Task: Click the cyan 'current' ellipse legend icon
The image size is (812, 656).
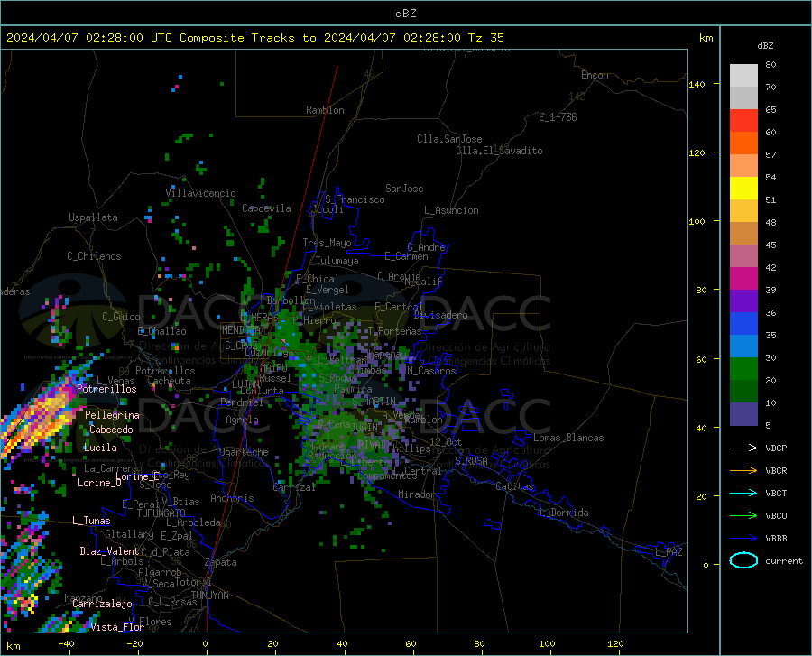Action: pos(743,560)
